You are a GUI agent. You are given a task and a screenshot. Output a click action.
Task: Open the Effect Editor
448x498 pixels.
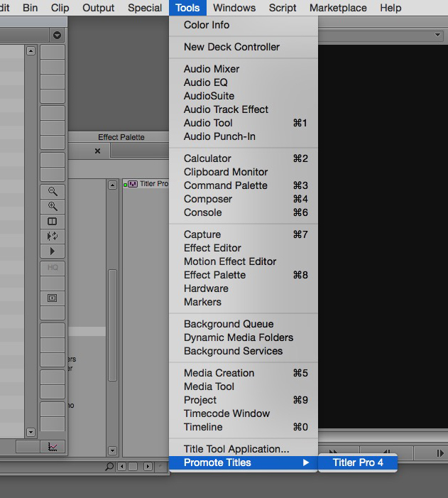point(244,248)
